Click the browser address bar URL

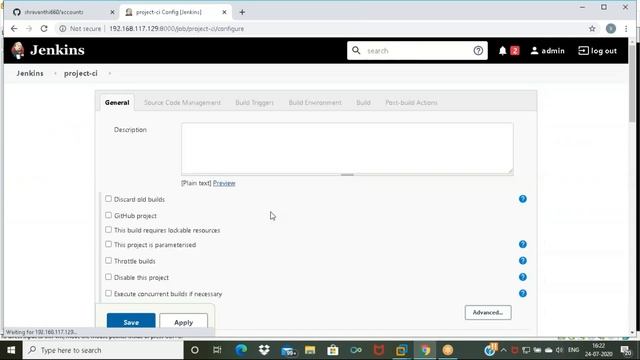[177, 29]
